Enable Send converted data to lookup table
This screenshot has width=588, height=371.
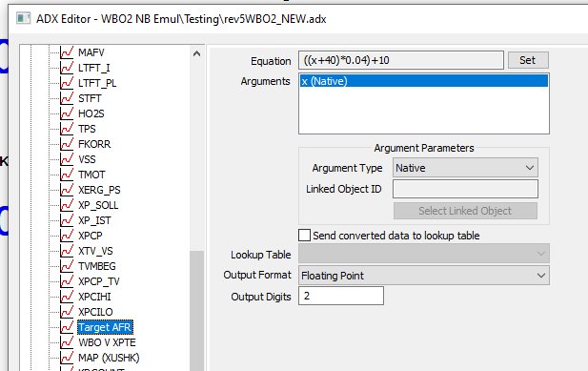pos(305,236)
